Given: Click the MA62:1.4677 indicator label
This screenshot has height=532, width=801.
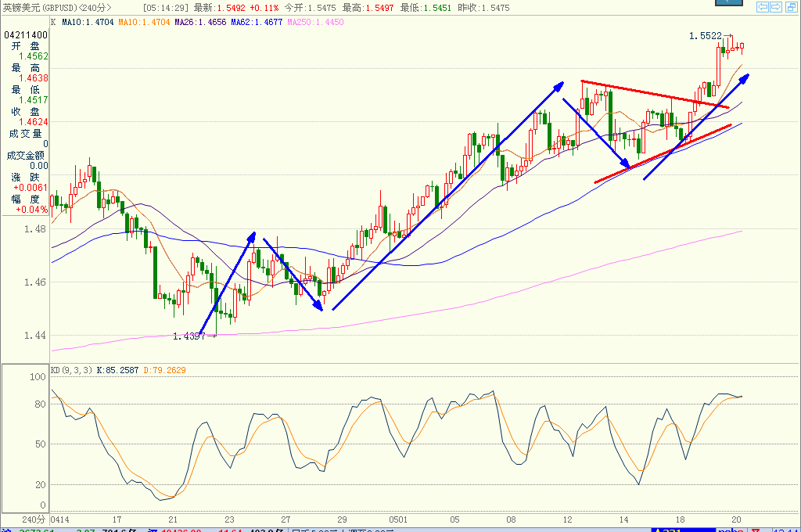Looking at the screenshot, I should [x=257, y=22].
